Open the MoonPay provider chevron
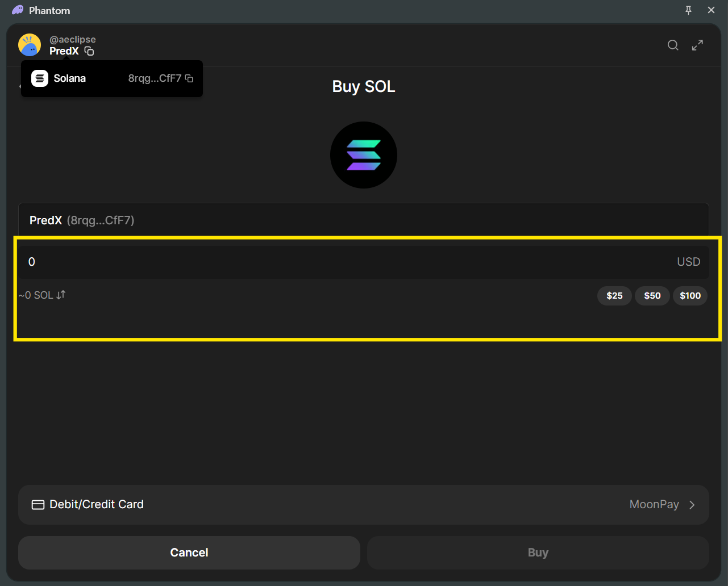This screenshot has height=586, width=728. click(x=692, y=505)
